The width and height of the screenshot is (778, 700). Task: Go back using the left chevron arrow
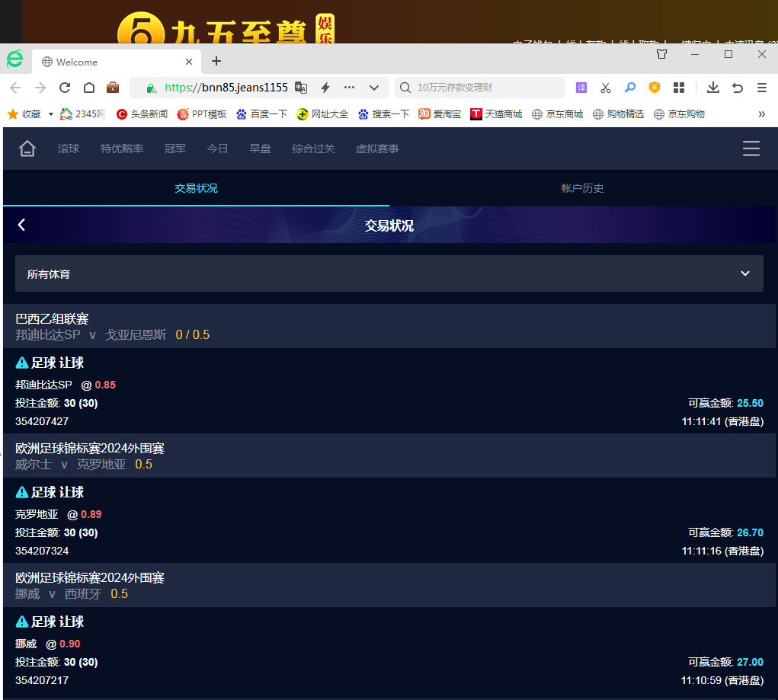pyautogui.click(x=21, y=225)
